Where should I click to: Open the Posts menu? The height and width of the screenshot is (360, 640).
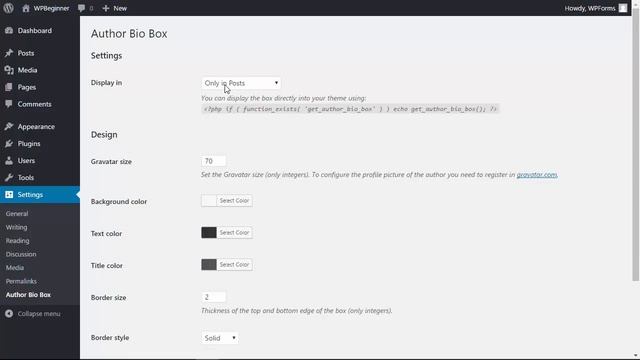40,53
